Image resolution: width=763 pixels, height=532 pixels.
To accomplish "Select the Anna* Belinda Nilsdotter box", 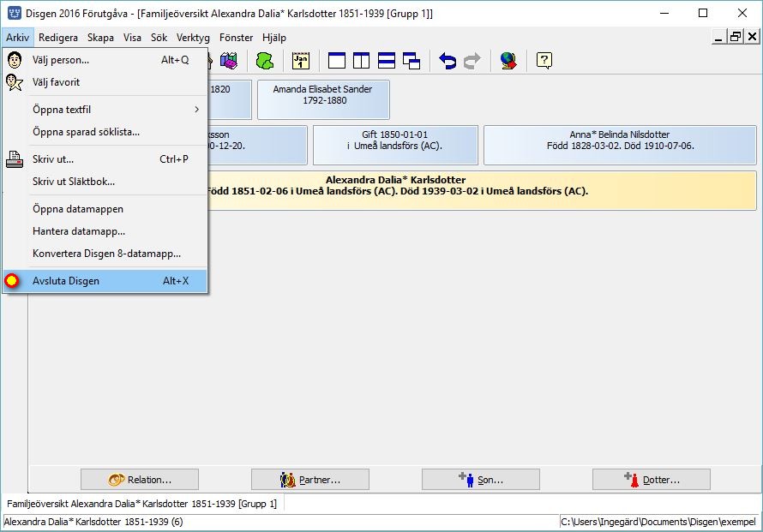I will pos(620,145).
